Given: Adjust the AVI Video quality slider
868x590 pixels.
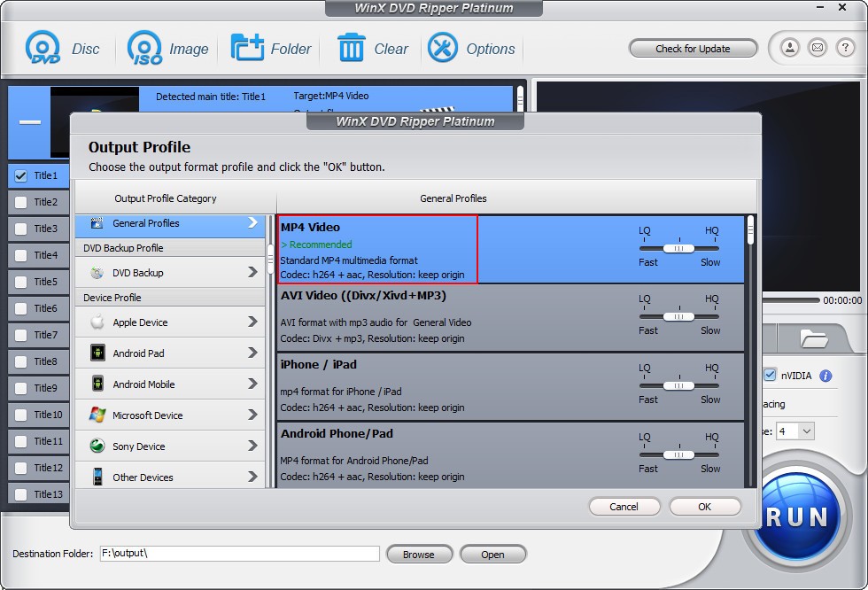Looking at the screenshot, I should pos(678,316).
